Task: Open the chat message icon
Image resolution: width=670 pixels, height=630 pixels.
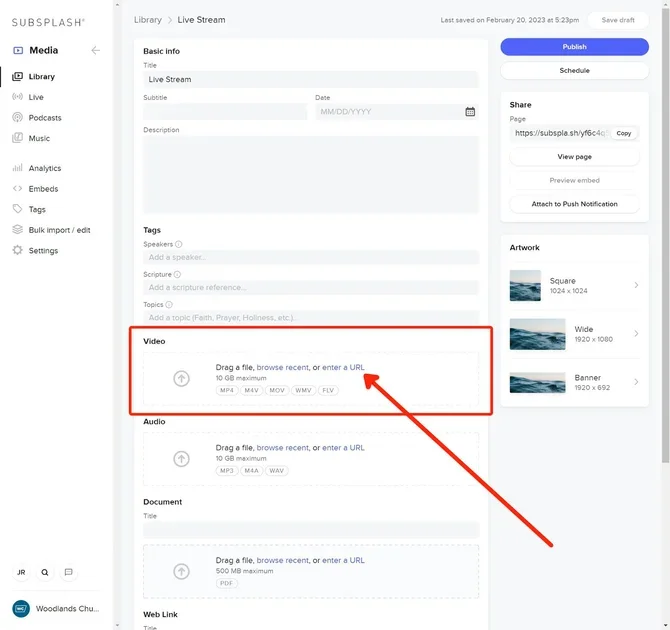Action: coord(68,572)
